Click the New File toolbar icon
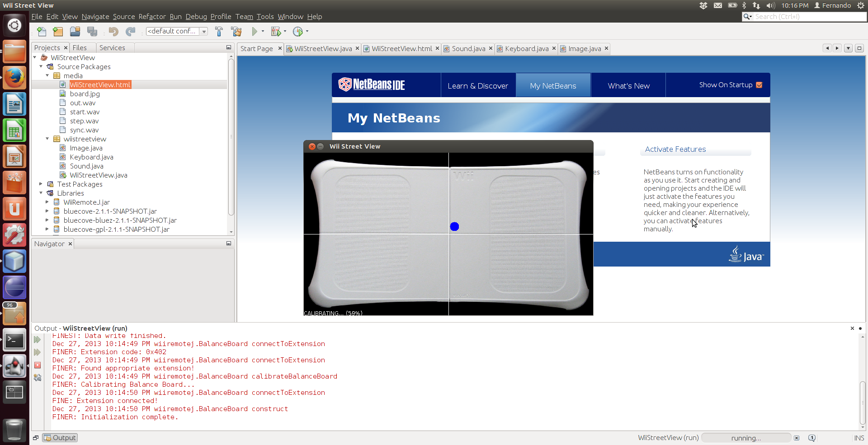The image size is (868, 445). (x=42, y=31)
